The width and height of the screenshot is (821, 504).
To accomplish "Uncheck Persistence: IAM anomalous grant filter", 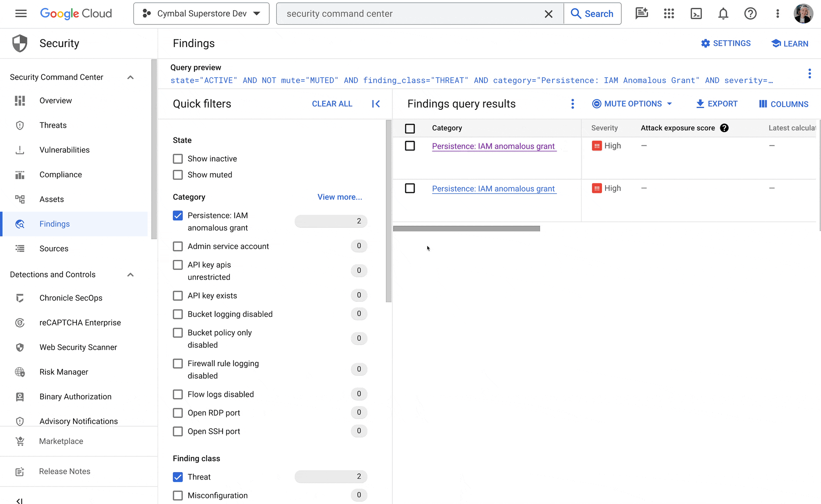I will (178, 216).
